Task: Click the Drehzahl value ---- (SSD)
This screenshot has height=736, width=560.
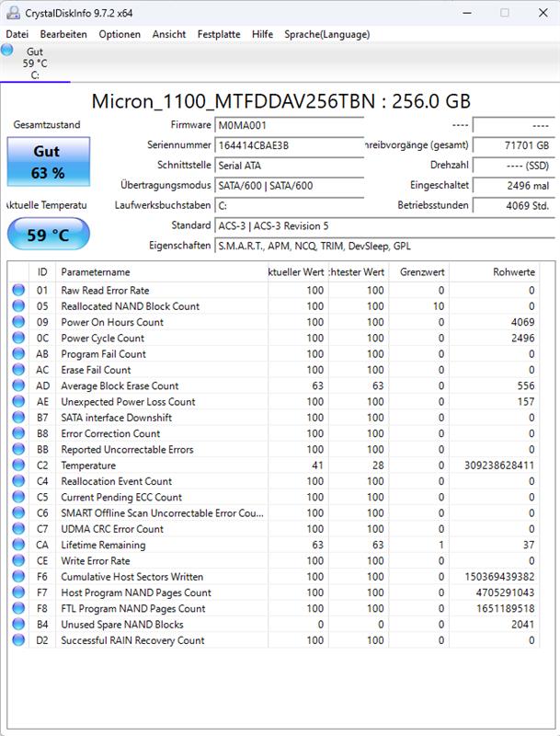Action: tap(514, 166)
